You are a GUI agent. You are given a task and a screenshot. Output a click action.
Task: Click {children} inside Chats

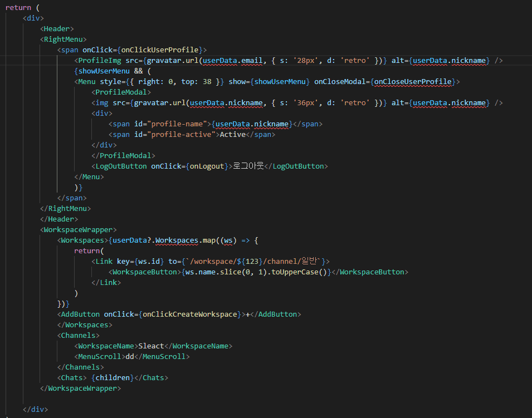pos(113,378)
